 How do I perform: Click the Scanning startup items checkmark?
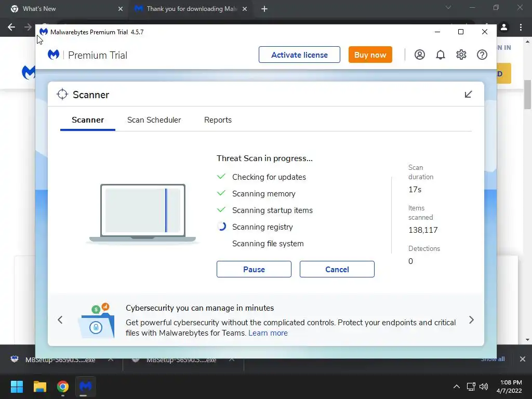click(221, 210)
